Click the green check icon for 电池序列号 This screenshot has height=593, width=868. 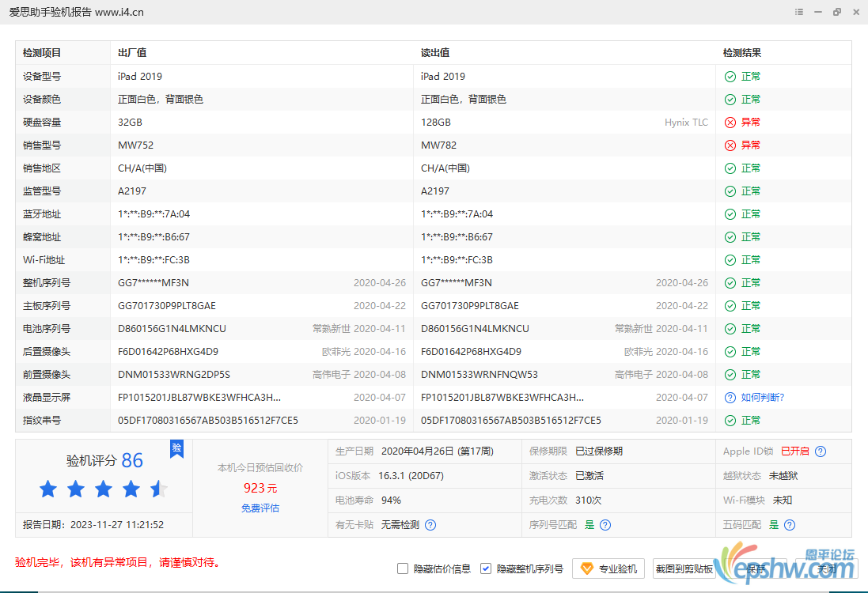tap(730, 329)
